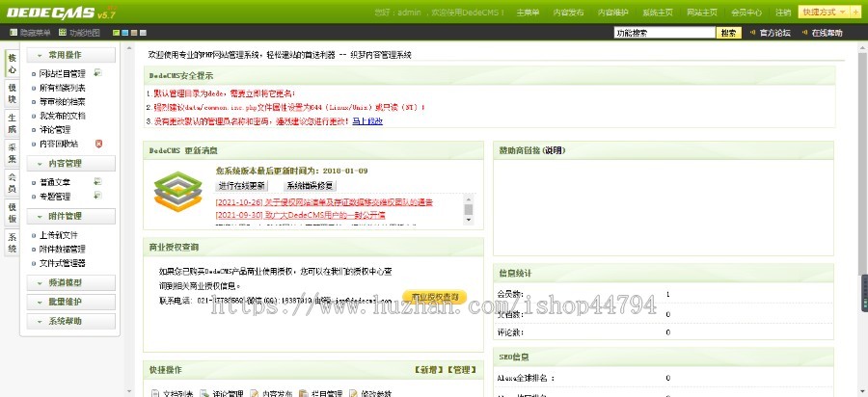Open 会员中心 in the top navigation
The height and width of the screenshot is (397, 868).
pyautogui.click(x=746, y=13)
